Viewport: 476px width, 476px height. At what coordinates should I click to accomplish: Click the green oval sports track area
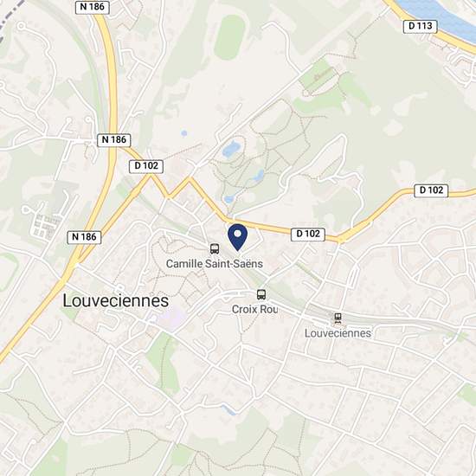click(x=230, y=37)
